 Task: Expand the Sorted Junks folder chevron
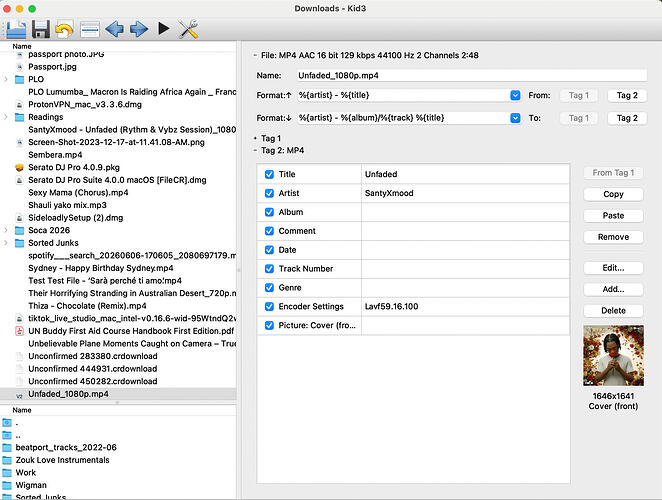pyautogui.click(x=6, y=243)
